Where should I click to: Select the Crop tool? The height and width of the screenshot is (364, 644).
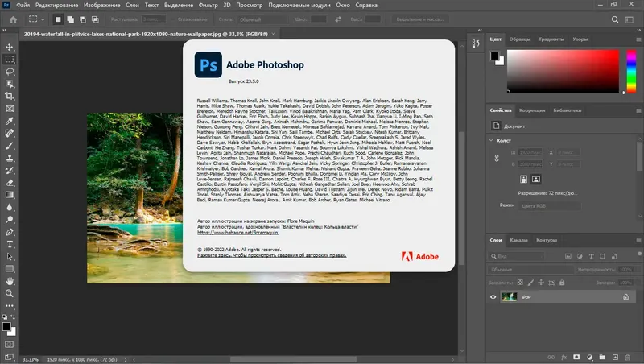click(10, 95)
